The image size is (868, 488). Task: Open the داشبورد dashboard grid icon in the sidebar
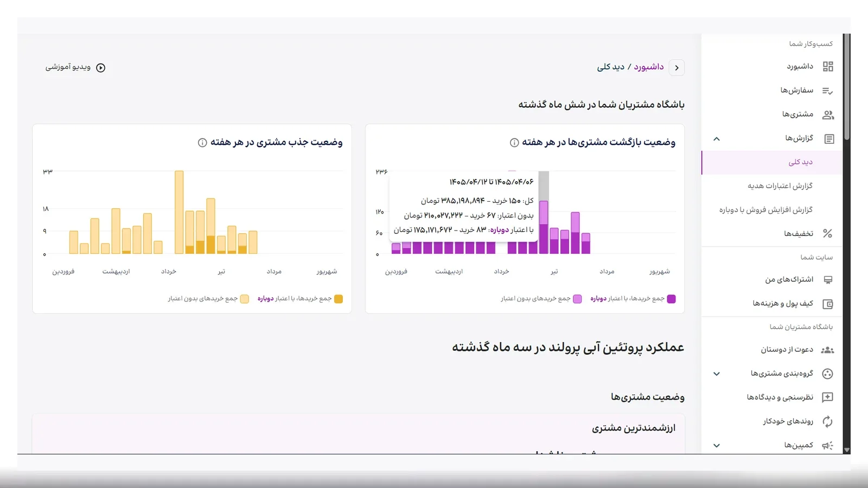(828, 67)
